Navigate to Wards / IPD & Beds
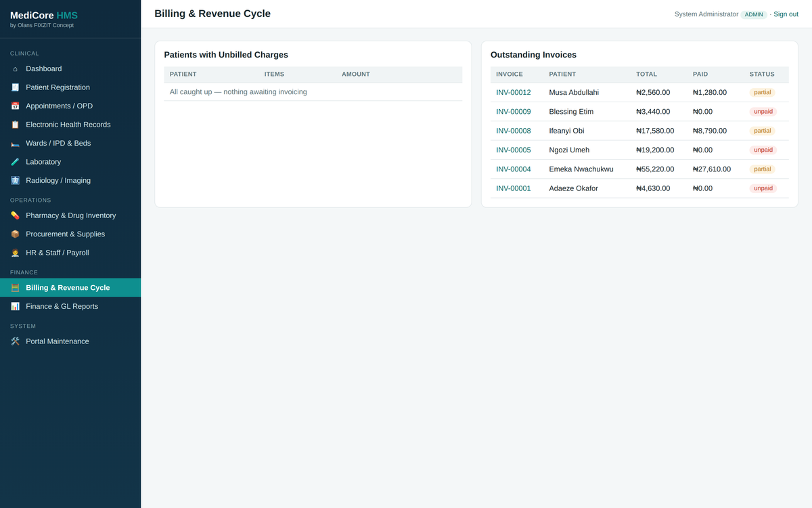812x508 pixels. (x=70, y=143)
